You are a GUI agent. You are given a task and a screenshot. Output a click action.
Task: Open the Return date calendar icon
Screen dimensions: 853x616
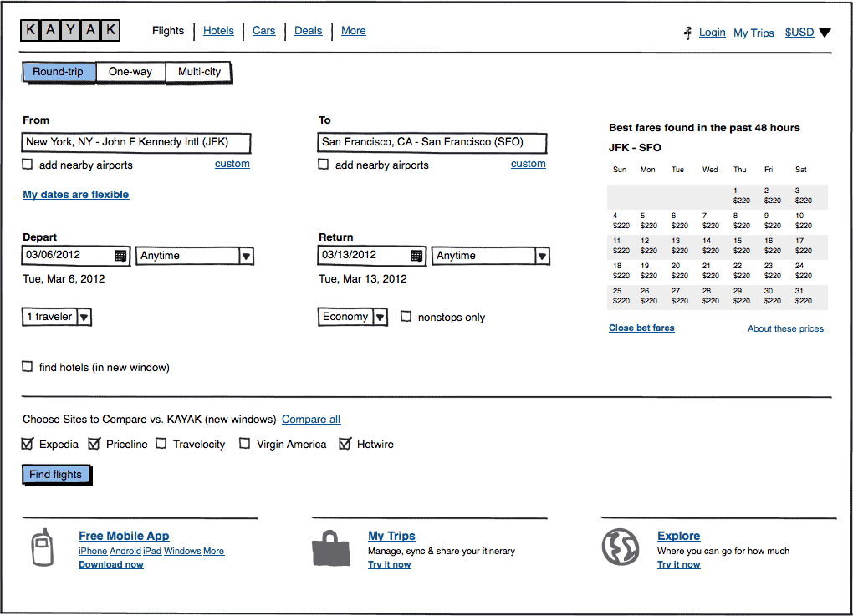tap(416, 256)
